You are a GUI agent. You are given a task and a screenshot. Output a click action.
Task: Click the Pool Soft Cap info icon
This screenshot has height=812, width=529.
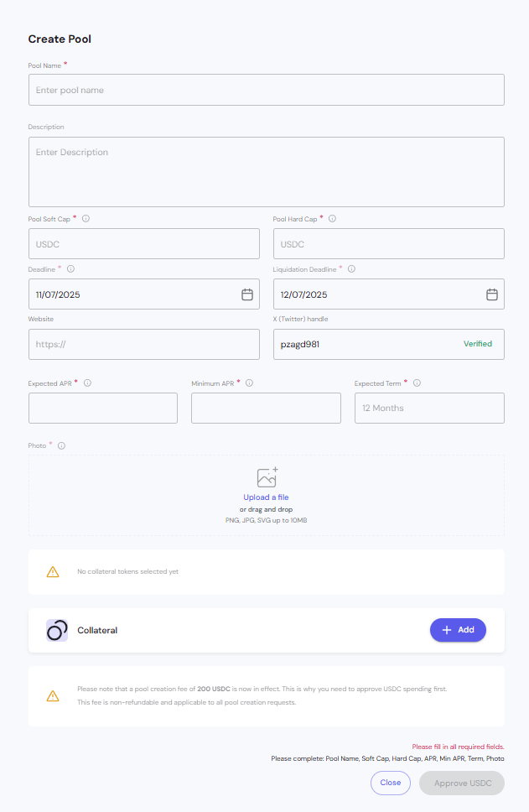(x=86, y=219)
